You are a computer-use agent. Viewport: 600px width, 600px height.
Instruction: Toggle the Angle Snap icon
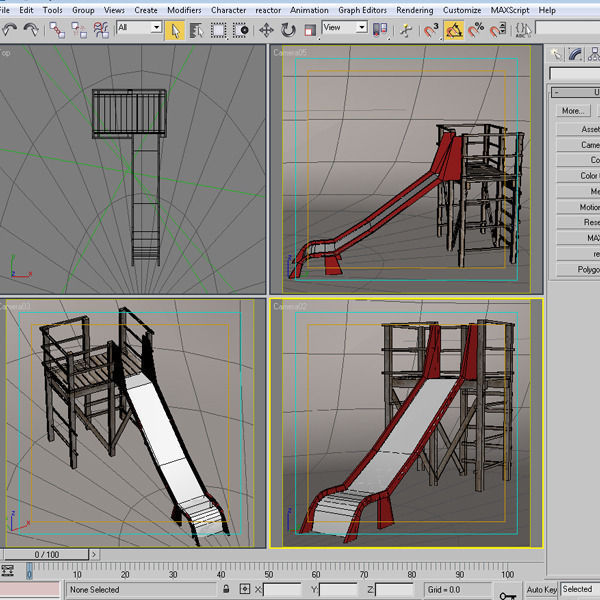[453, 30]
